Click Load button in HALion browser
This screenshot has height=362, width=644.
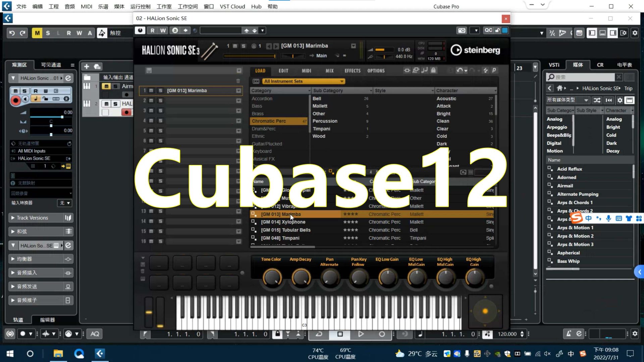(x=261, y=70)
